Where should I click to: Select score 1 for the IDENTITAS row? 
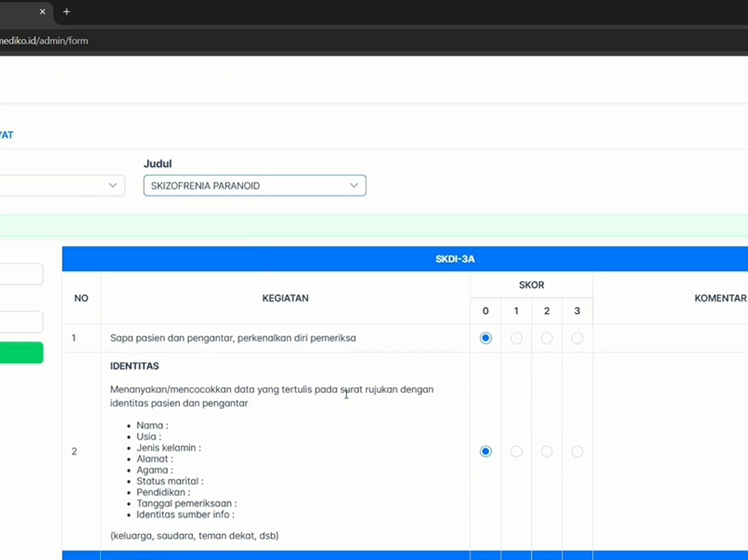tap(516, 451)
